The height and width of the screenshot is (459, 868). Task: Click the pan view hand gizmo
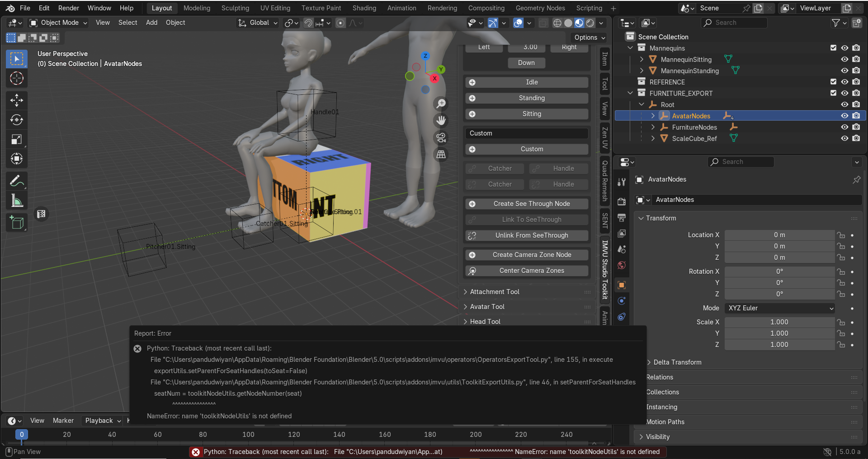441,120
